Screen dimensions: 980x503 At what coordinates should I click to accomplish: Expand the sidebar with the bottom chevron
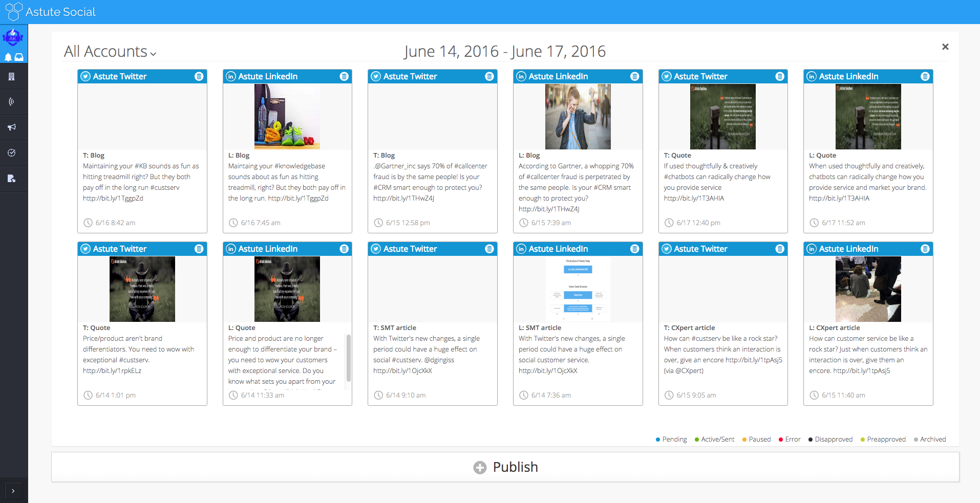[x=13, y=491]
